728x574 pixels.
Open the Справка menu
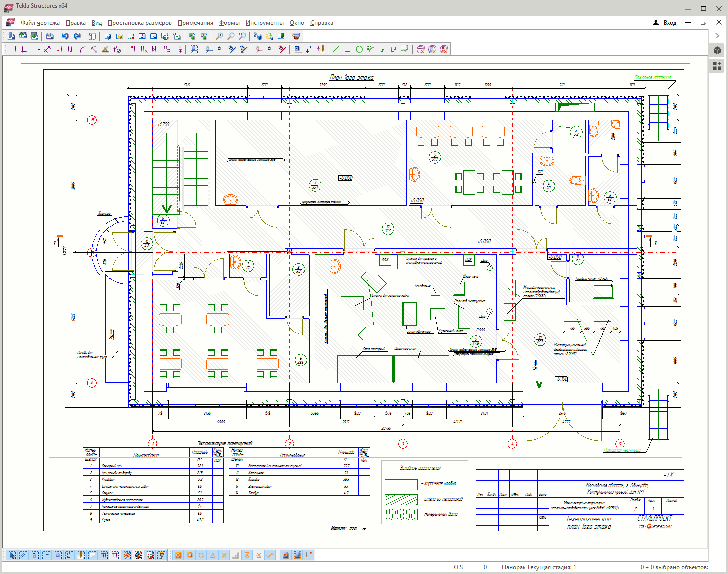321,23
